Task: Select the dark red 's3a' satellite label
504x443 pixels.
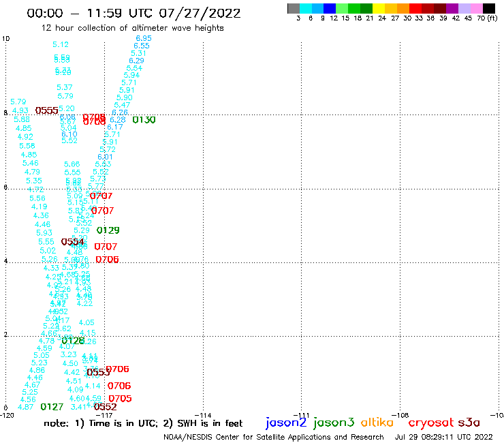Action: (469, 423)
